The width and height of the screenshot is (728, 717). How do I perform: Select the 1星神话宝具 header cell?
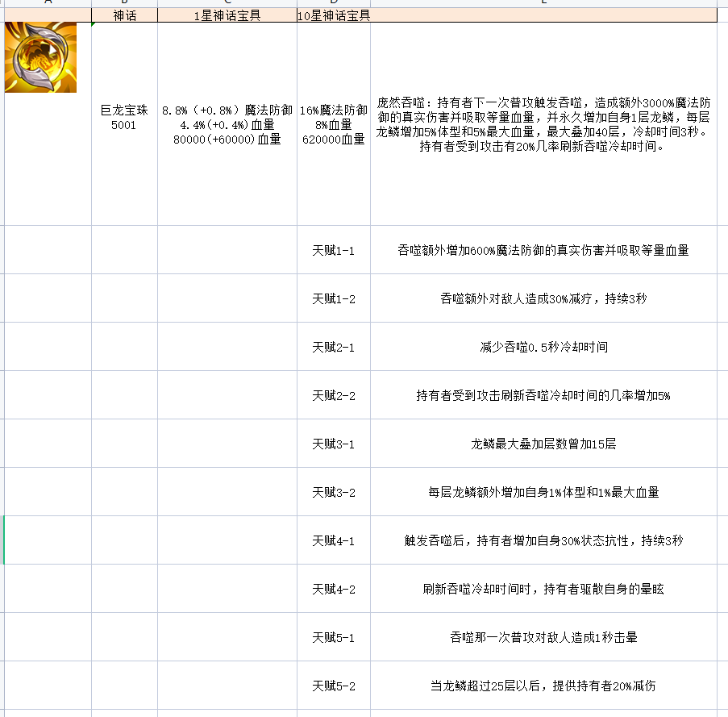(227, 15)
